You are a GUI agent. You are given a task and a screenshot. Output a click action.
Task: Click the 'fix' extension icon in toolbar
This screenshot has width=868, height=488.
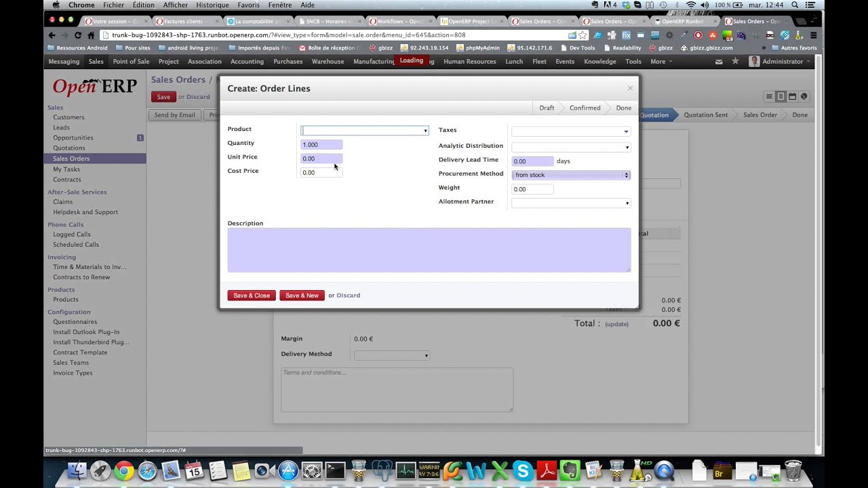click(x=626, y=35)
